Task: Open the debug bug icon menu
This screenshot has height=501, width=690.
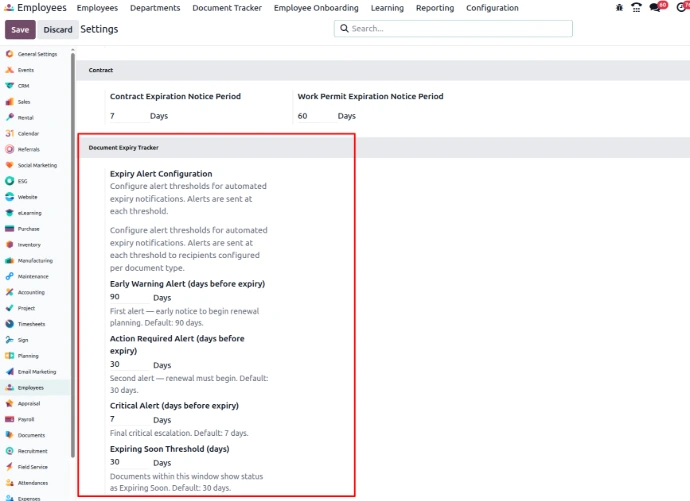Action: coord(620,8)
